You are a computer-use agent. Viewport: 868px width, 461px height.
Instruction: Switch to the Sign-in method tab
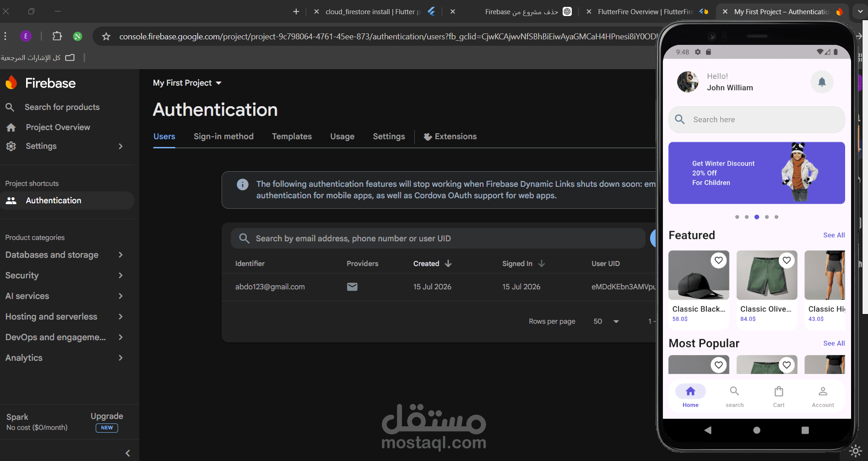[223, 136]
